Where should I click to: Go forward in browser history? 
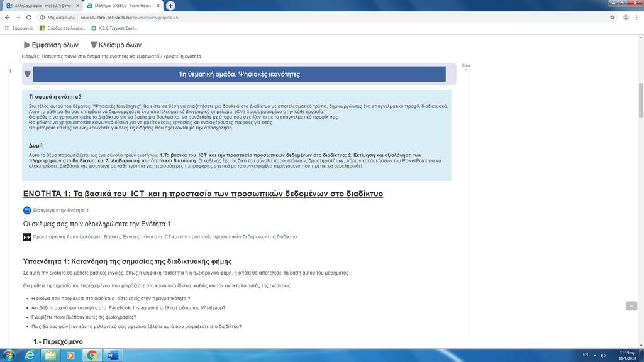pyautogui.click(x=18, y=18)
